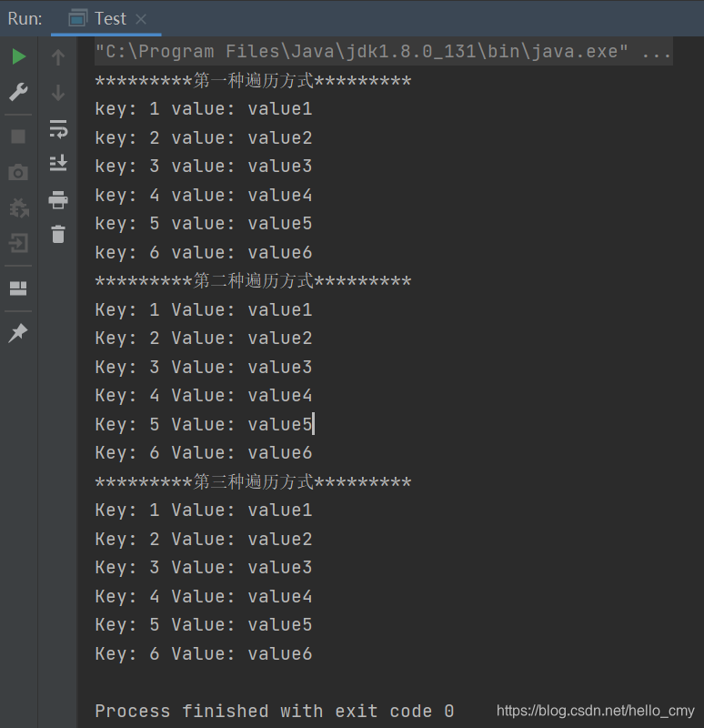Toggle scroll to end of output

click(58, 164)
